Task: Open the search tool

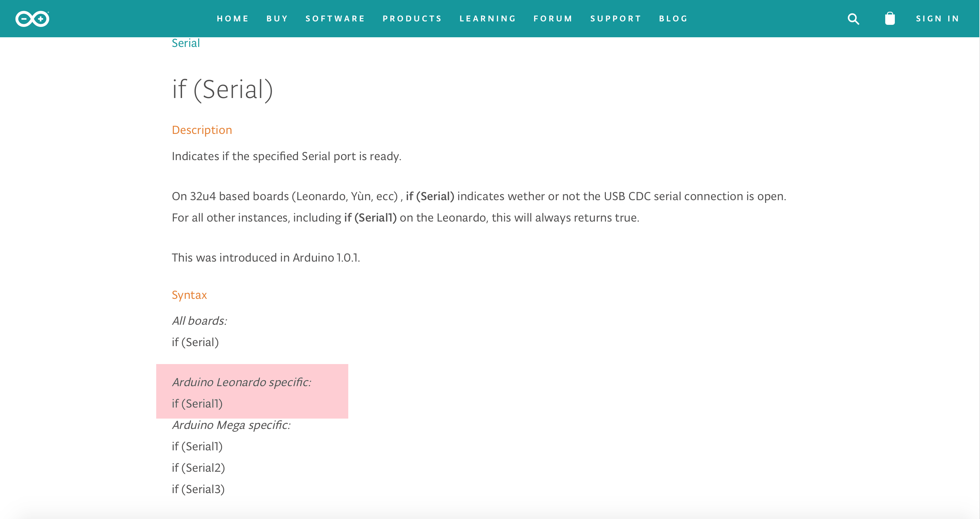Action: click(853, 18)
